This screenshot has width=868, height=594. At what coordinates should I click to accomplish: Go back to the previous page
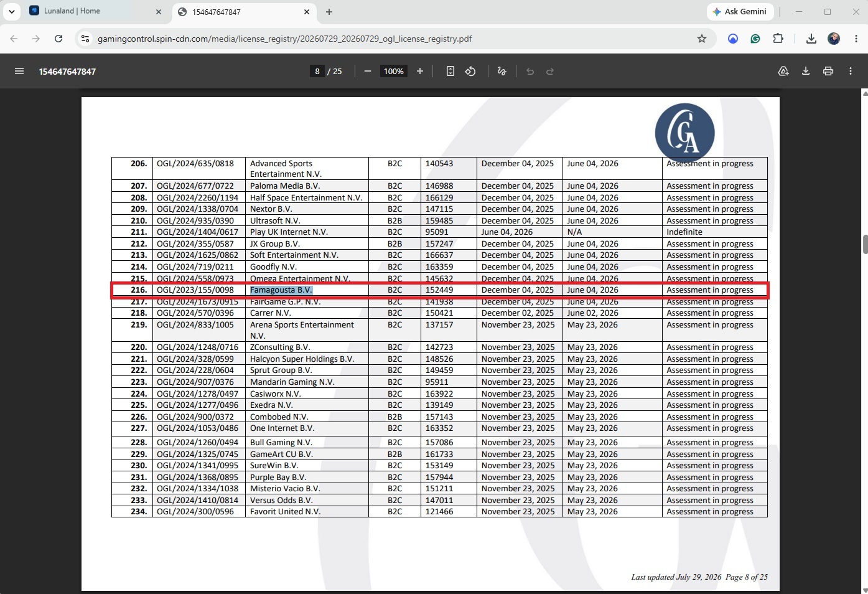14,39
